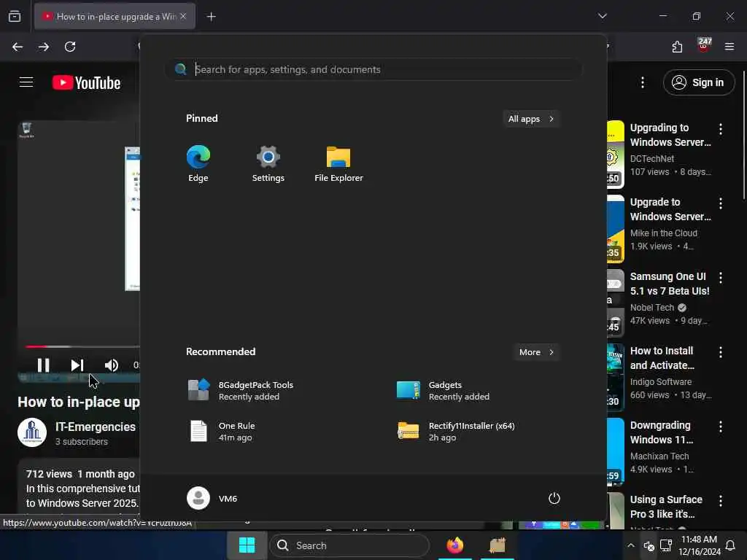Show hidden system tray icons
Screen dimensions: 747x560
coord(631,545)
